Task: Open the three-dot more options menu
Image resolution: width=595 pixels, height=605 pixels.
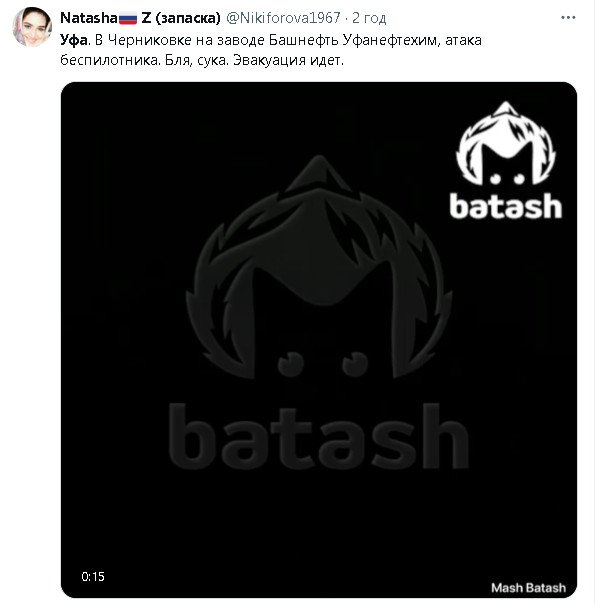Action: pyautogui.click(x=568, y=18)
